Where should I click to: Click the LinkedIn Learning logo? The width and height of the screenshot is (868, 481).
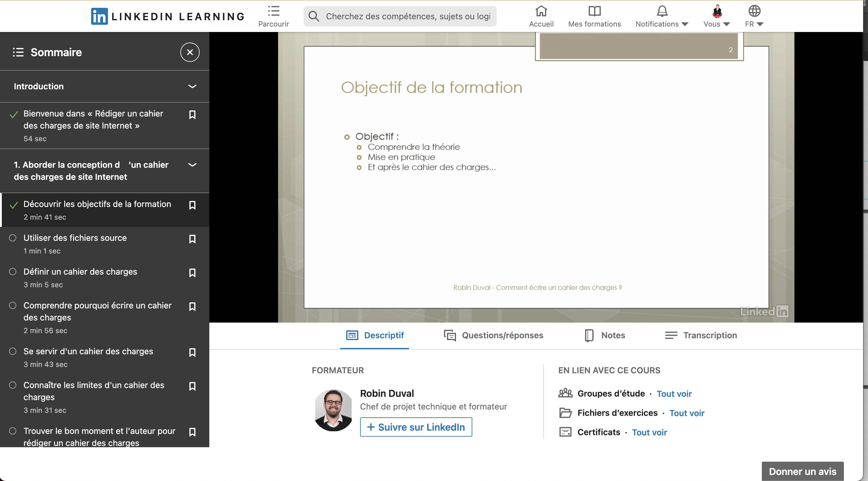[x=167, y=16]
